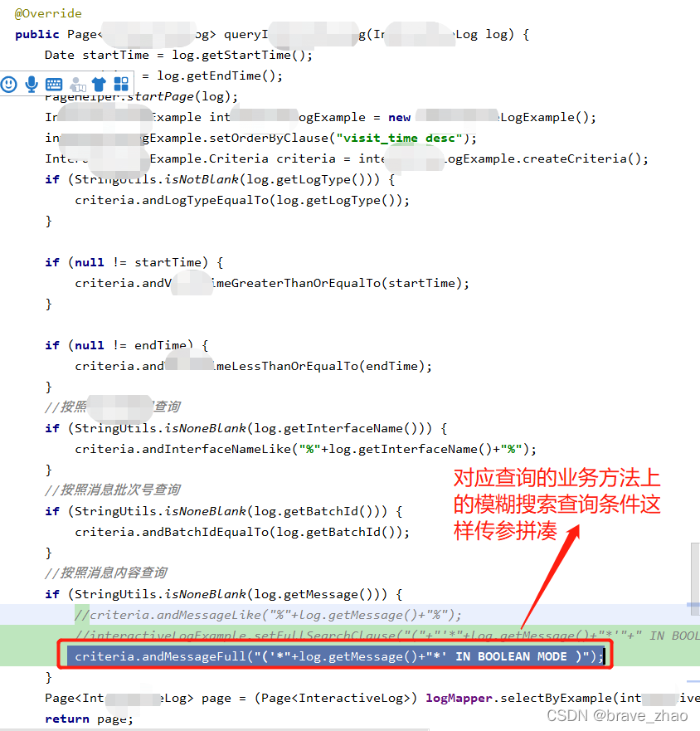Activate the microphone voice input icon

pos(32,84)
